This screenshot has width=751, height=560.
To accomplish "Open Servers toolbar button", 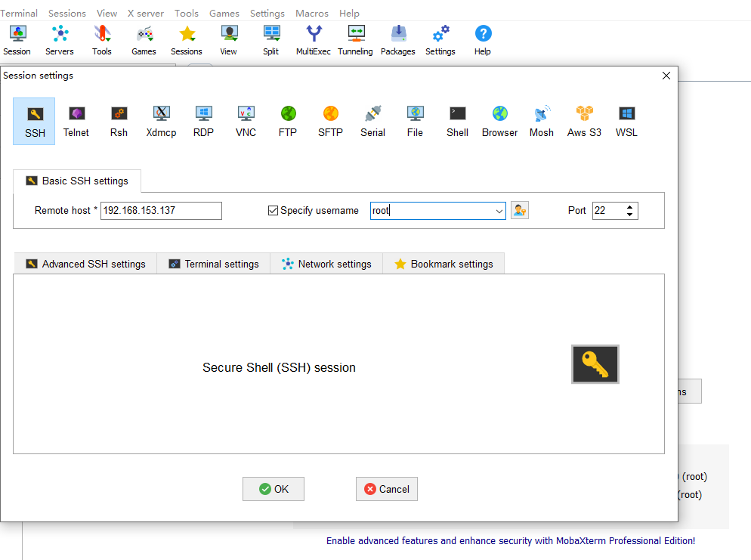I will tap(60, 40).
